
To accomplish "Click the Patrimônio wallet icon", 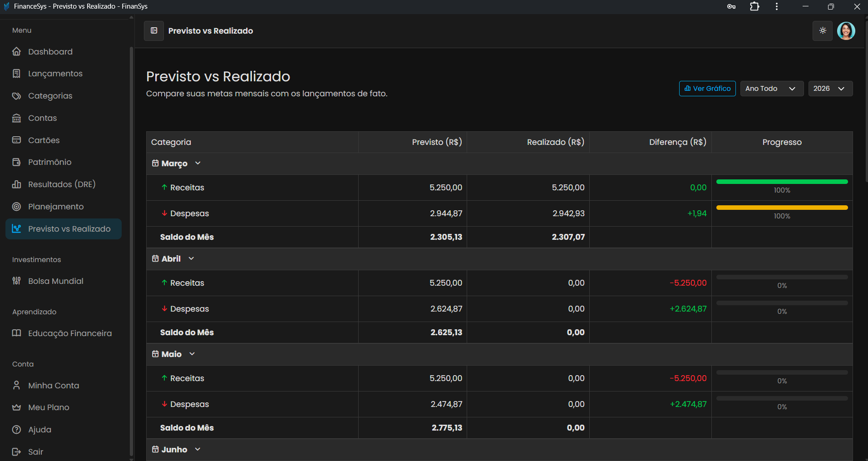I will 17,162.
